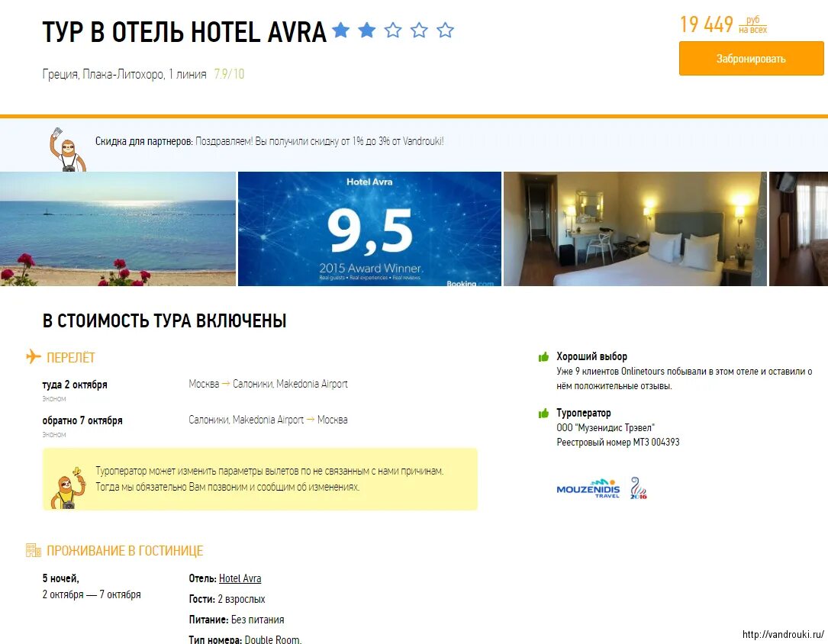Click the Onlinetours clients review text
This screenshot has width=828, height=644.
click(685, 378)
